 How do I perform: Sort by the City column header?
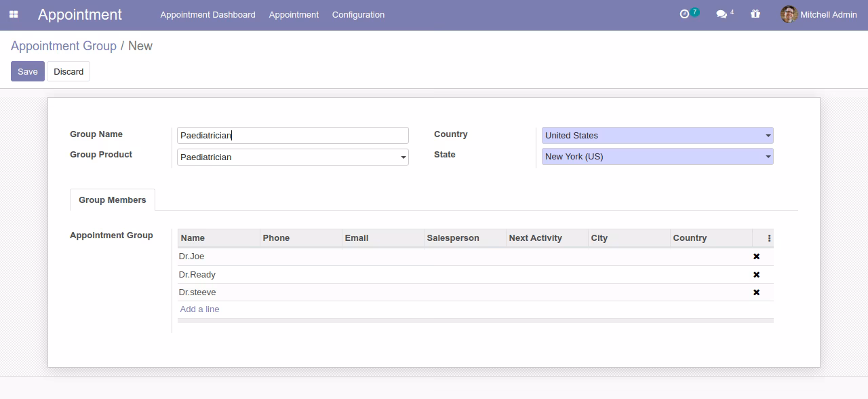(629, 238)
